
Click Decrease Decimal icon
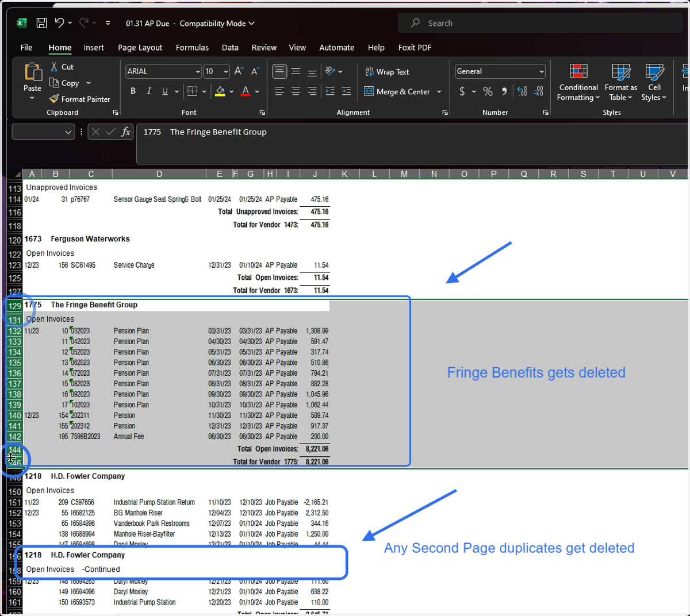tap(538, 91)
